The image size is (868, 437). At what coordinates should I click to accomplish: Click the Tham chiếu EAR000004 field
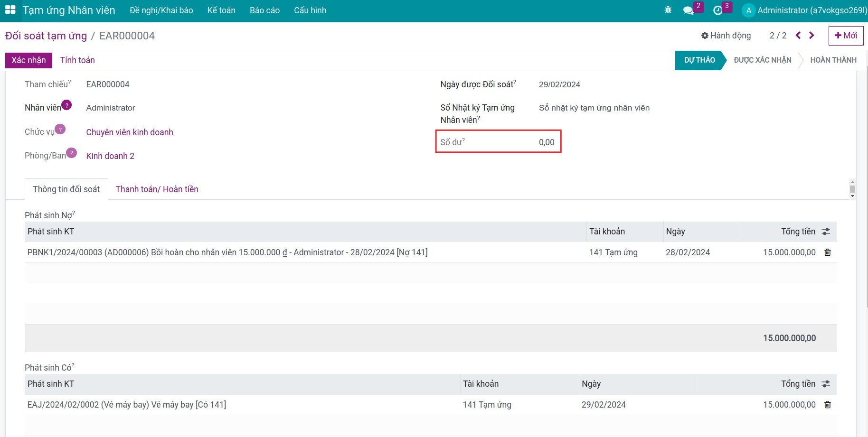click(108, 84)
